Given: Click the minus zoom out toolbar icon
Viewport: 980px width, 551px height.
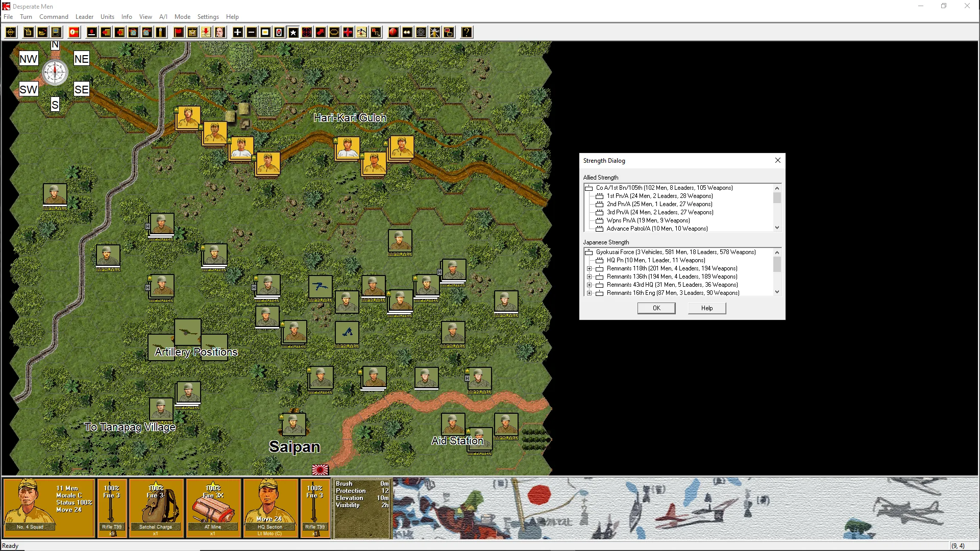Looking at the screenshot, I should click(x=252, y=33).
